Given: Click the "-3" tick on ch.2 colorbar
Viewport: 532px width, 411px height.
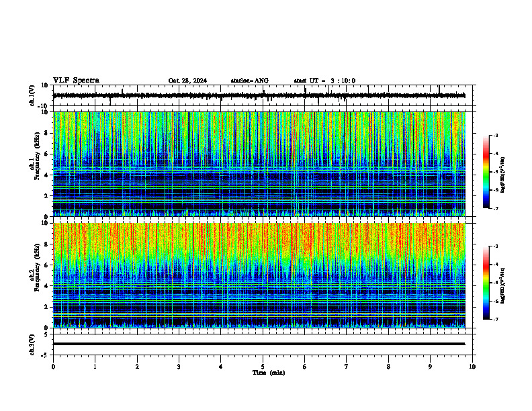Looking at the screenshot, I should pos(496,246).
